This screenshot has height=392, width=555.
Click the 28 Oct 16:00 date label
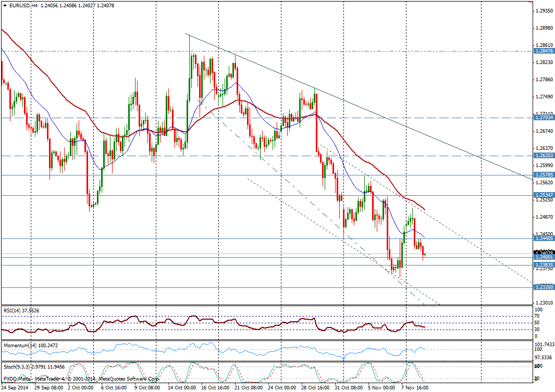[315, 388]
